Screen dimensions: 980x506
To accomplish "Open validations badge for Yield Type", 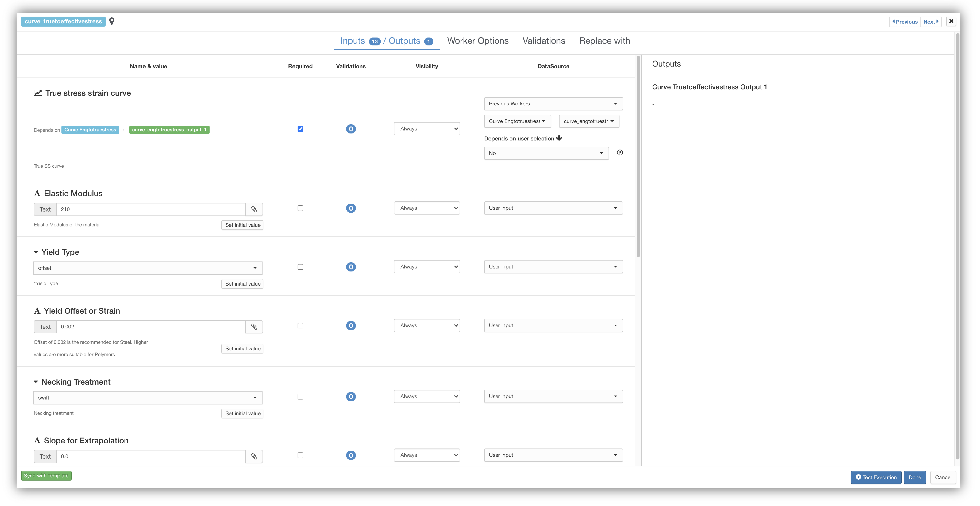I will [351, 267].
